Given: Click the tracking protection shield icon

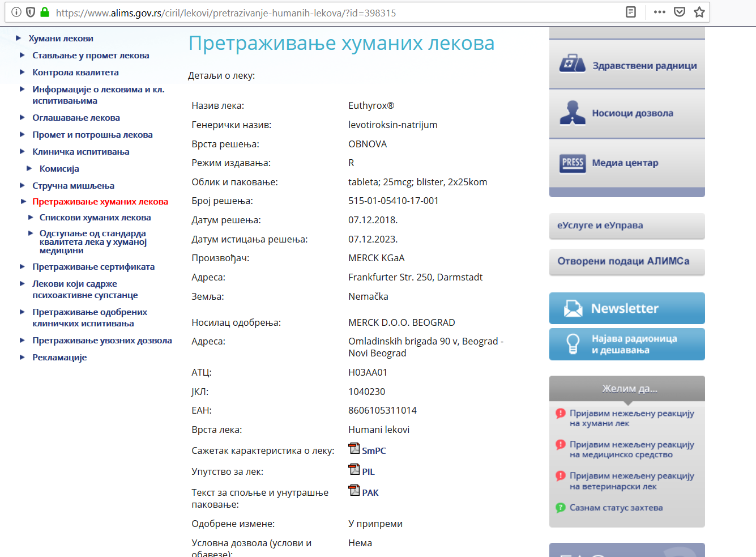Looking at the screenshot, I should 31,12.
